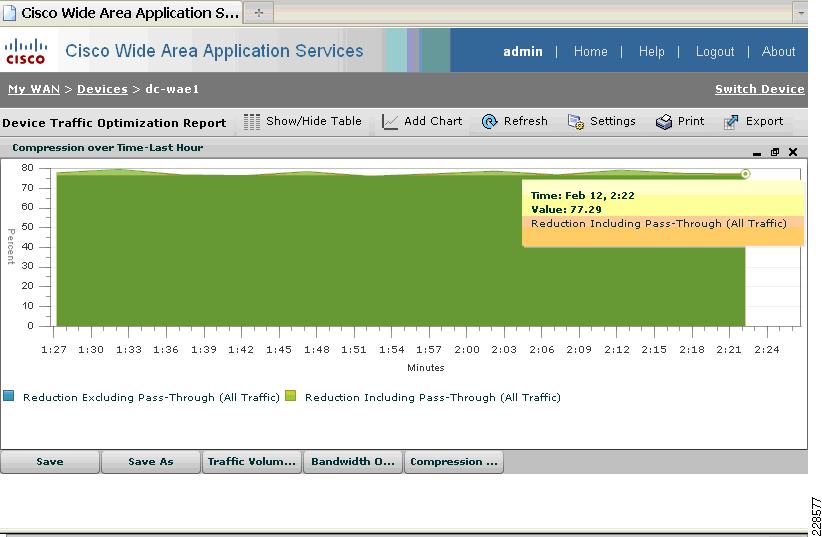This screenshot has width=822, height=537.
Task: Click the Refresh icon in toolbar
Action: click(x=489, y=122)
